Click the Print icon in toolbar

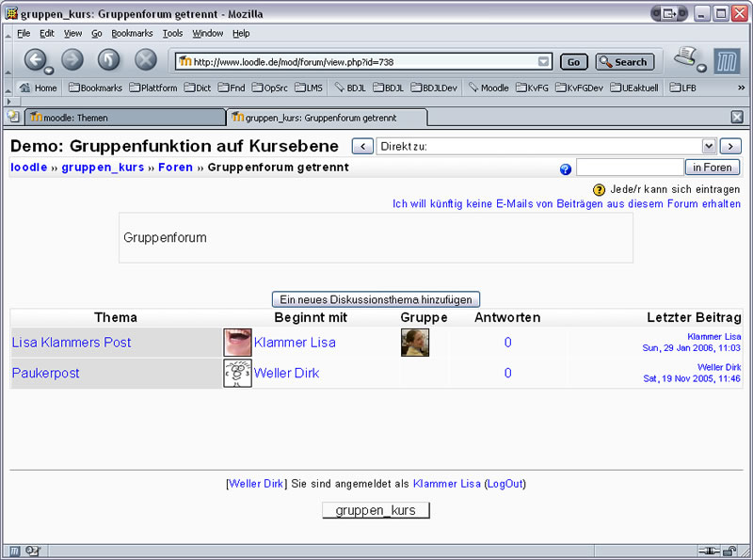click(684, 57)
